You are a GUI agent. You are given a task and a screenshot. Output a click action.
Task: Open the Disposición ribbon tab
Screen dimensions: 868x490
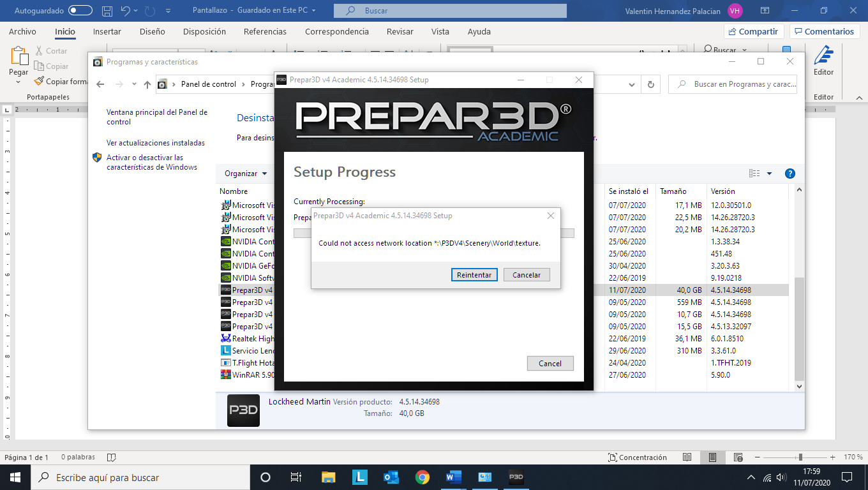[x=204, y=31]
